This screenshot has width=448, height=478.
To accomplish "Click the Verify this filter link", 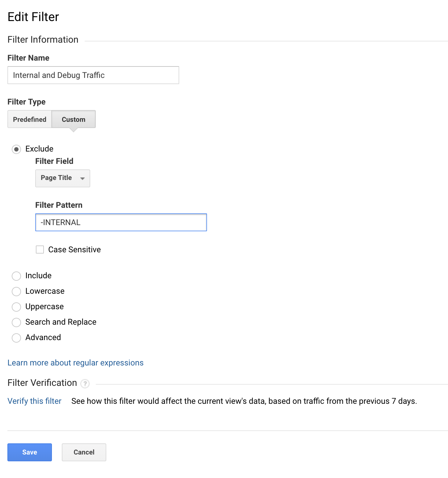I will (x=34, y=401).
